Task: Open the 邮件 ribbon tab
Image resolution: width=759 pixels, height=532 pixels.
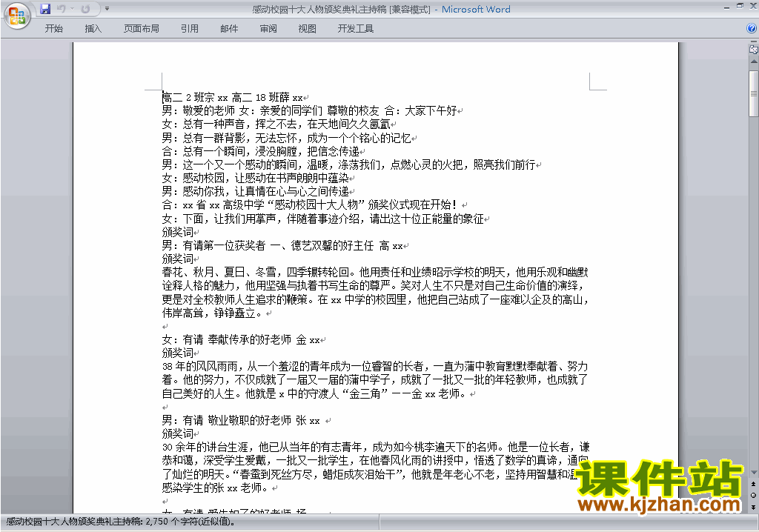Action: [x=229, y=29]
